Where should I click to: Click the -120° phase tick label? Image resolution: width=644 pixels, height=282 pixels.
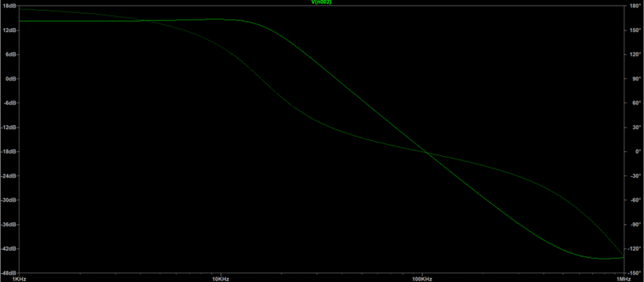tap(634, 249)
